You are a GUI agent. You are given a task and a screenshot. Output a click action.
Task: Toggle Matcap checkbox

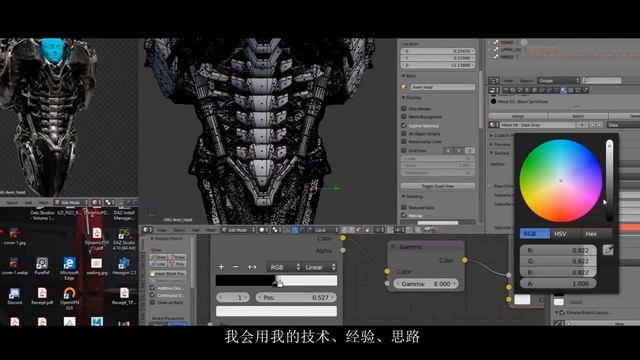404,215
